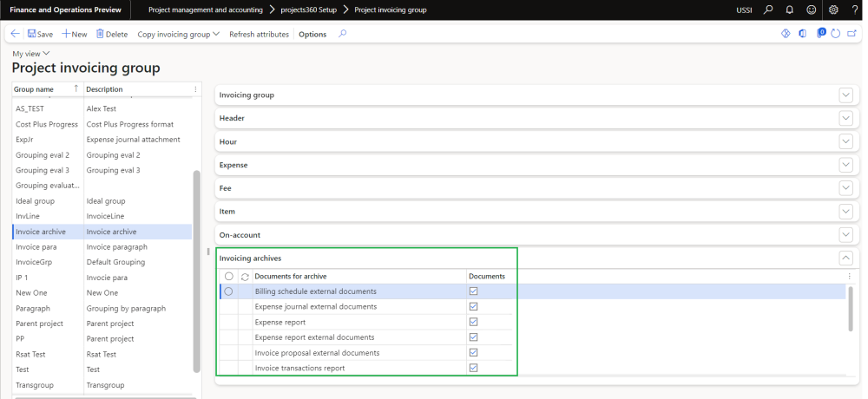The image size is (868, 399).
Task: Click projects360 Setup in the breadcrumb
Action: coord(310,10)
